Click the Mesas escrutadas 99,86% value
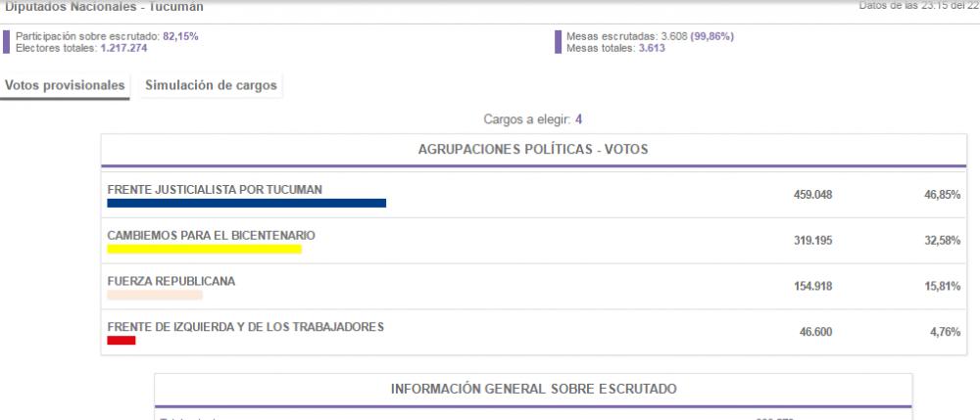This screenshot has height=420, width=980. [711, 37]
